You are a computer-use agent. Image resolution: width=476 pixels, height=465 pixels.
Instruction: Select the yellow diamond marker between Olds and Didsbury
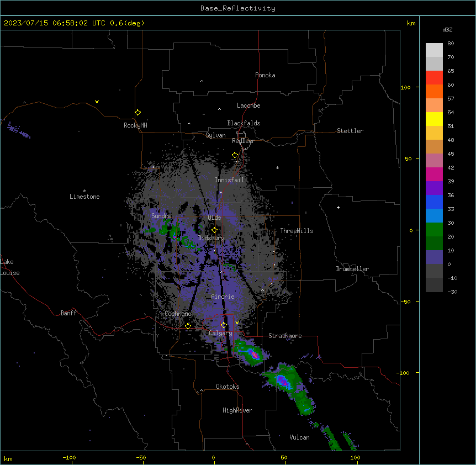click(x=214, y=230)
